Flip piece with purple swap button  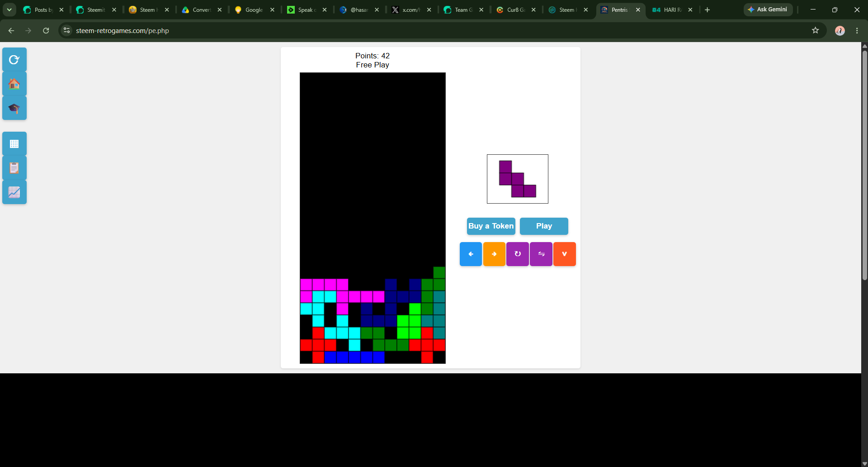point(541,254)
